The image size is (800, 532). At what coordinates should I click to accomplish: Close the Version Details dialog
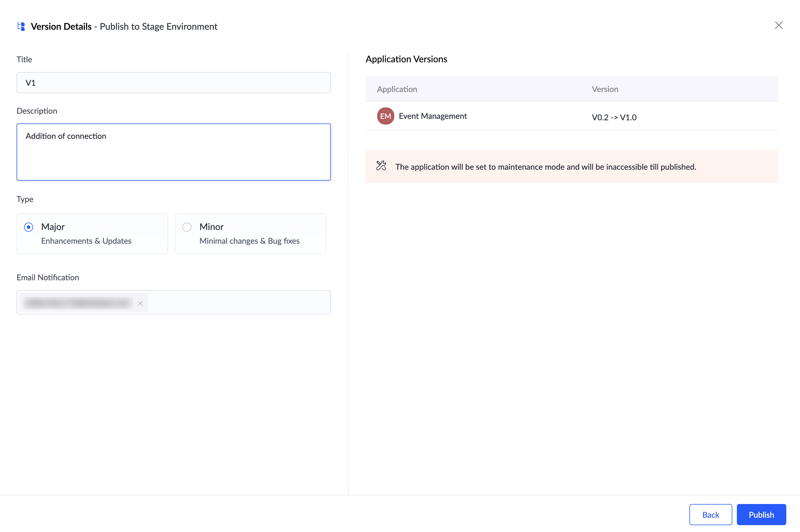[778, 25]
